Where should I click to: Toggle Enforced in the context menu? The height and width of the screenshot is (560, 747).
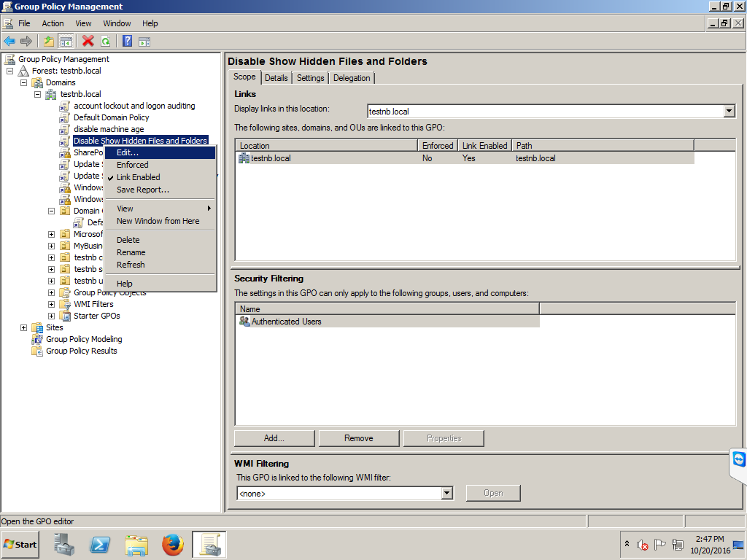tap(133, 165)
